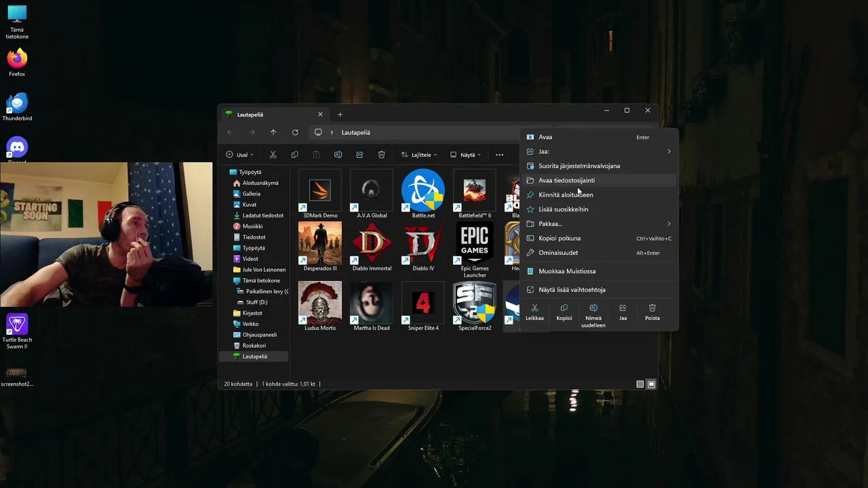Select the A.V.A Global shortcut icon

point(372,190)
